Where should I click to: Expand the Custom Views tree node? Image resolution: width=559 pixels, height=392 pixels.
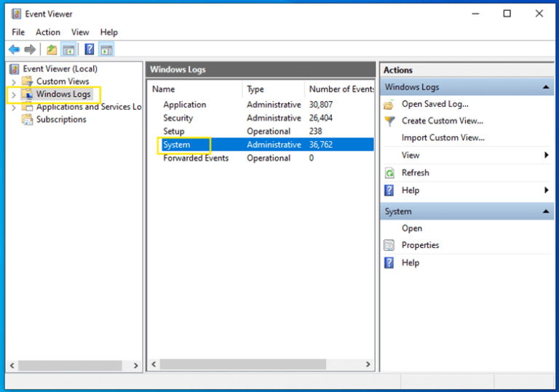(x=14, y=82)
